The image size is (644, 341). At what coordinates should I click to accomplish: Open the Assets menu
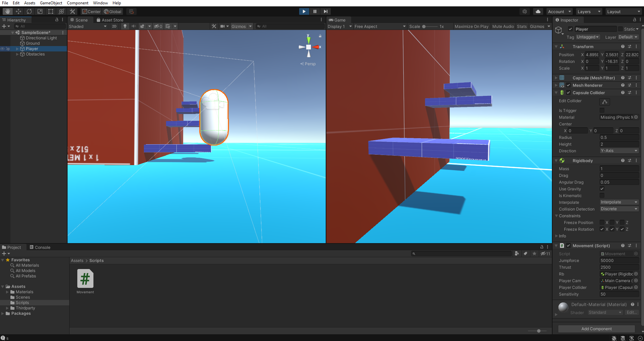30,3
